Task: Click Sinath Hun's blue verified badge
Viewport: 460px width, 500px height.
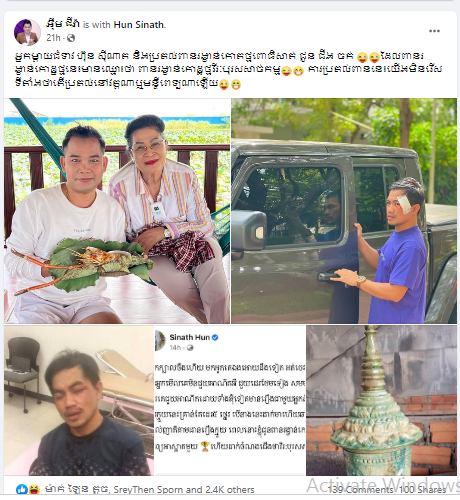Action: point(215,337)
